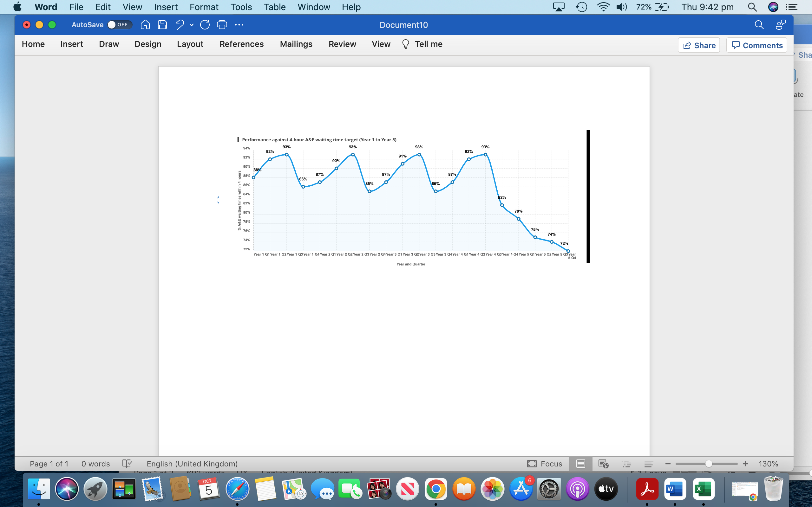Open the zoom percentage 130% dialog
The width and height of the screenshot is (812, 507).
click(x=768, y=463)
